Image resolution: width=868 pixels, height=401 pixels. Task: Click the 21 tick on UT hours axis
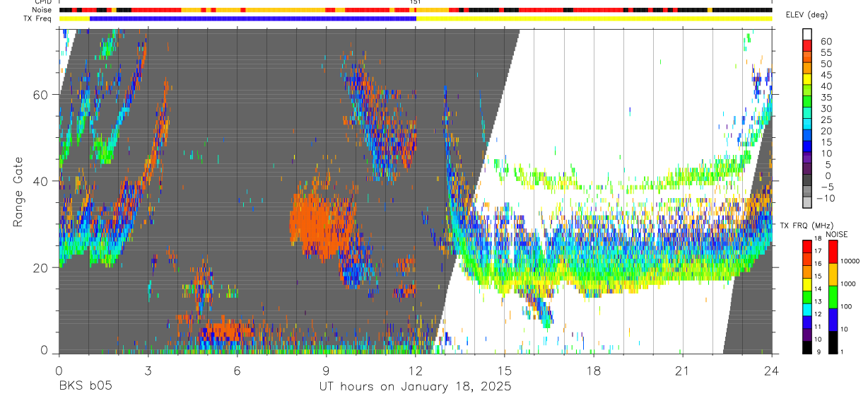point(683,370)
